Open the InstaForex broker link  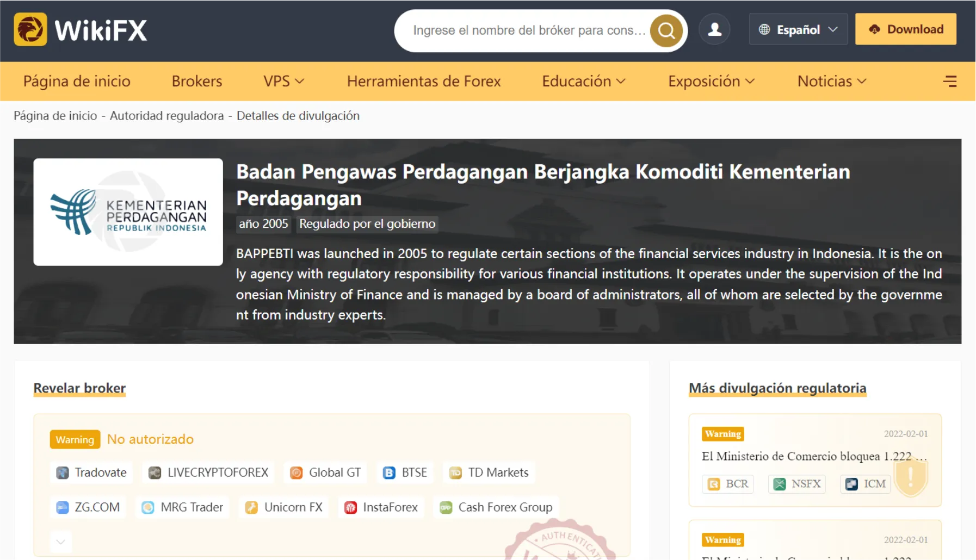[381, 507]
